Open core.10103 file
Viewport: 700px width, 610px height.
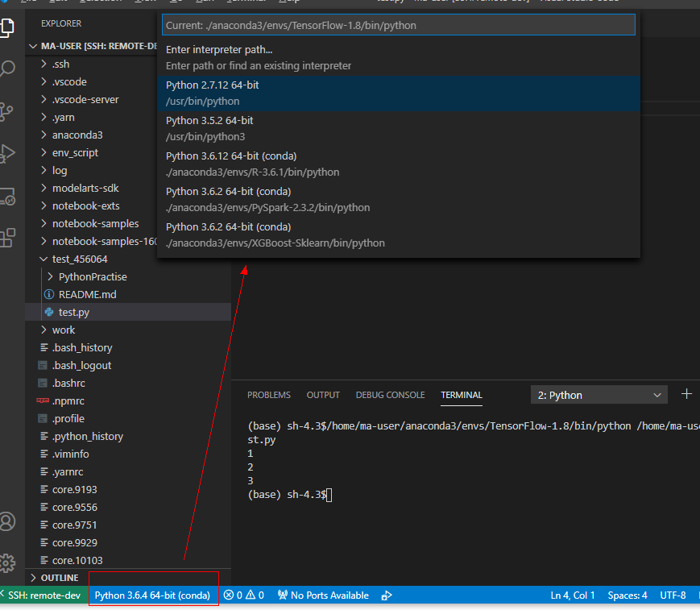[x=129, y=560]
